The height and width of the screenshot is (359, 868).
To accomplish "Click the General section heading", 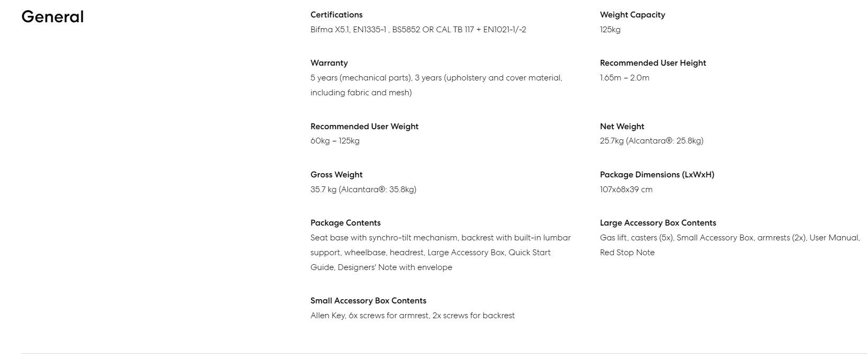I will coord(52,17).
